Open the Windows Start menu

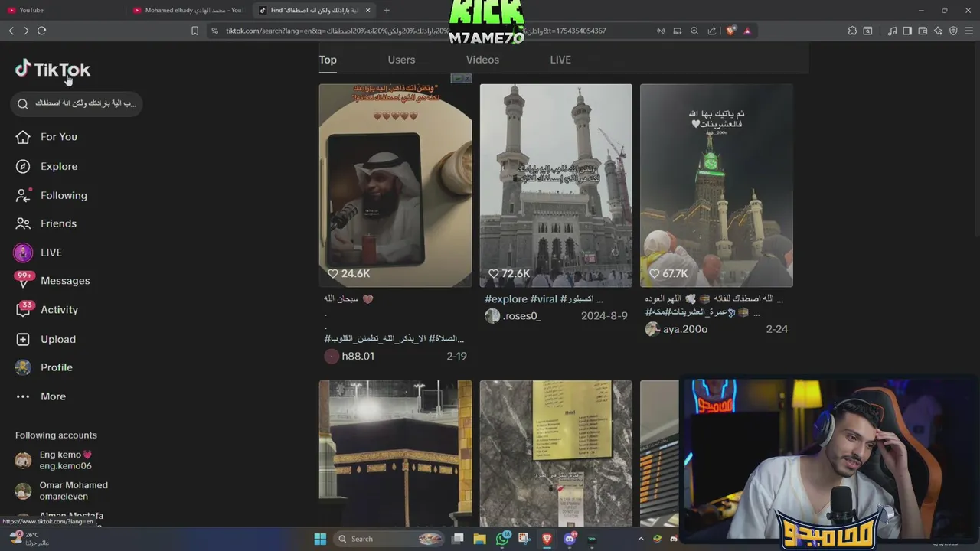320,539
